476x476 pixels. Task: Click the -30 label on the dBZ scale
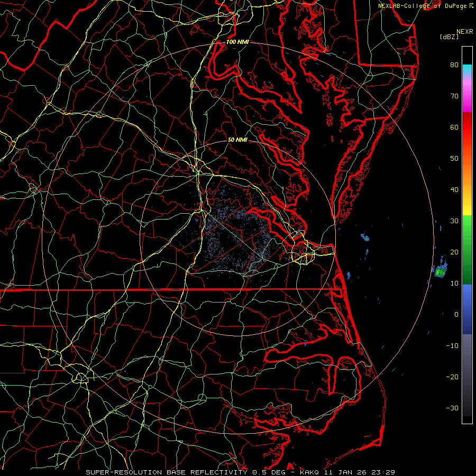click(x=452, y=408)
